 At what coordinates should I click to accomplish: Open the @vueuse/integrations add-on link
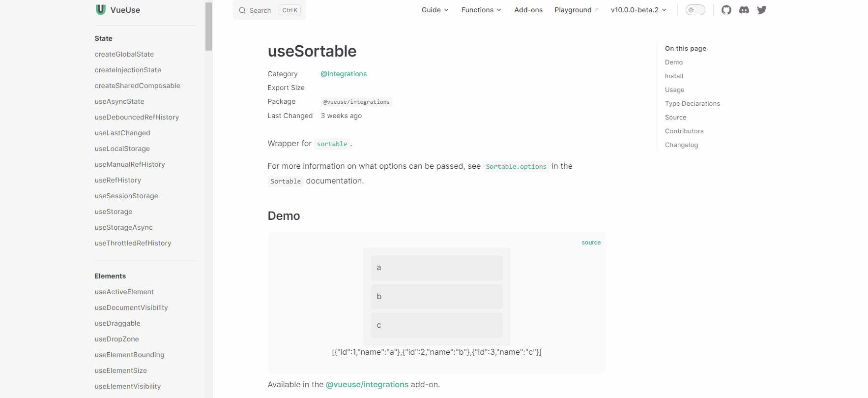(367, 384)
